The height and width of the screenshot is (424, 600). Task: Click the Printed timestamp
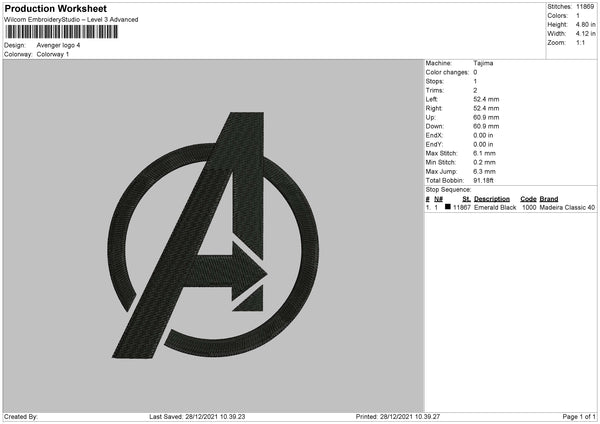point(398,417)
